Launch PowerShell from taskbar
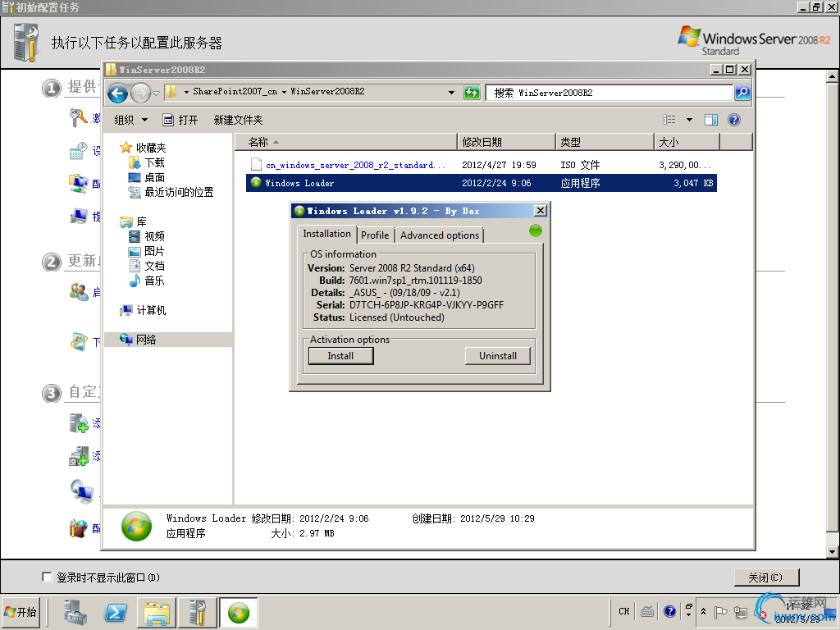Image resolution: width=840 pixels, height=630 pixels. (x=116, y=613)
